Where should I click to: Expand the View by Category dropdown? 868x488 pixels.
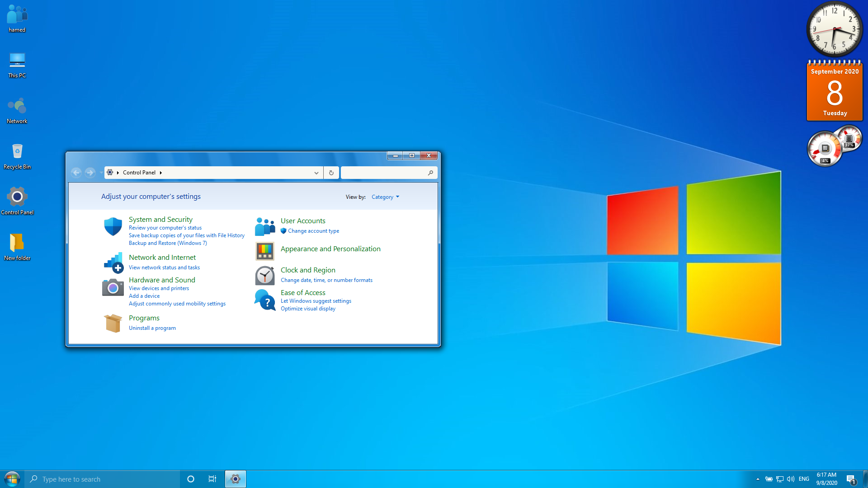(x=385, y=197)
